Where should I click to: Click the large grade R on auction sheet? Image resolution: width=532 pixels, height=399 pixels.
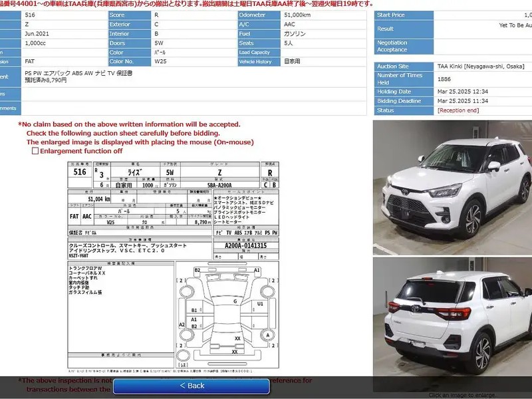point(269,171)
